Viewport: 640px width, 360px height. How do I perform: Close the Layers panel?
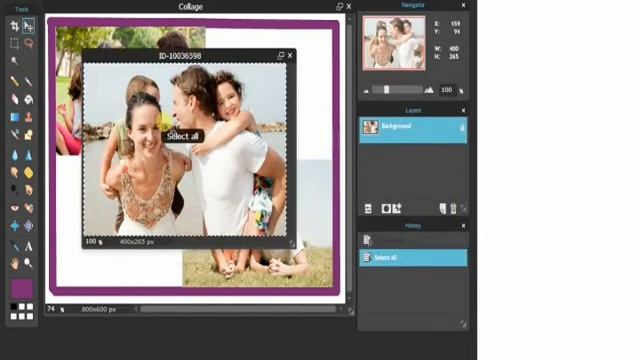(463, 111)
